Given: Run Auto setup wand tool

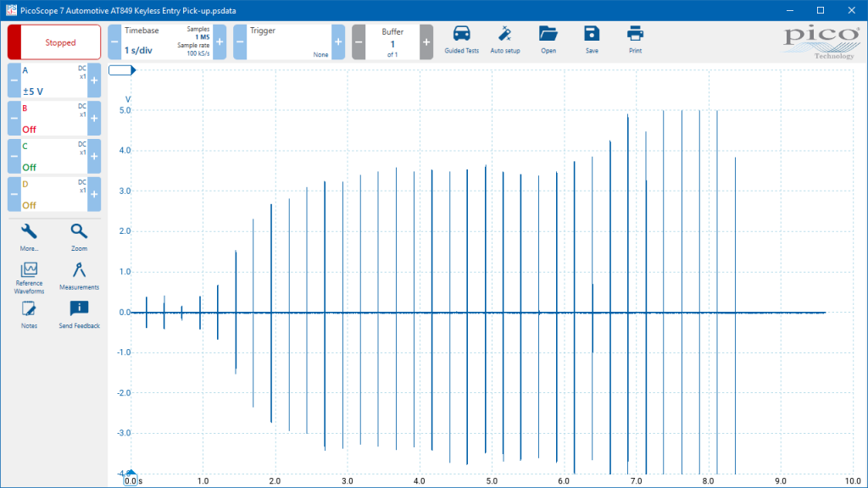Looking at the screenshot, I should pyautogui.click(x=505, y=39).
